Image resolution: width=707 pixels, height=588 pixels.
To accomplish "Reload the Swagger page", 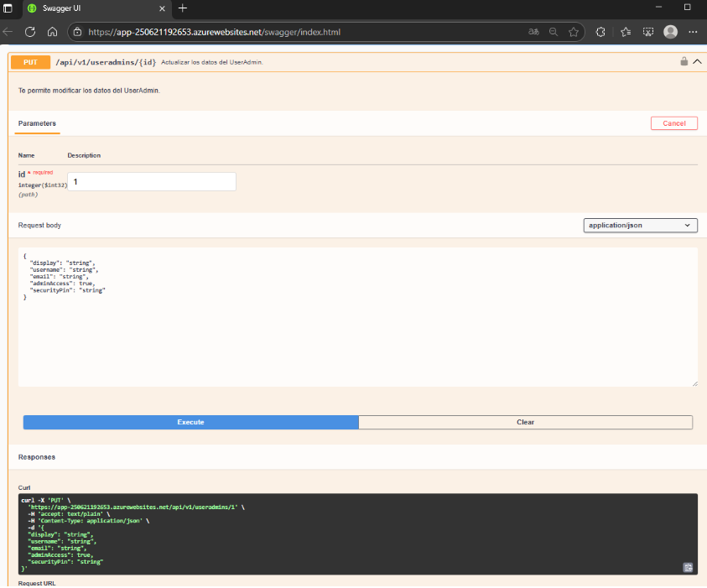I will (x=30, y=32).
